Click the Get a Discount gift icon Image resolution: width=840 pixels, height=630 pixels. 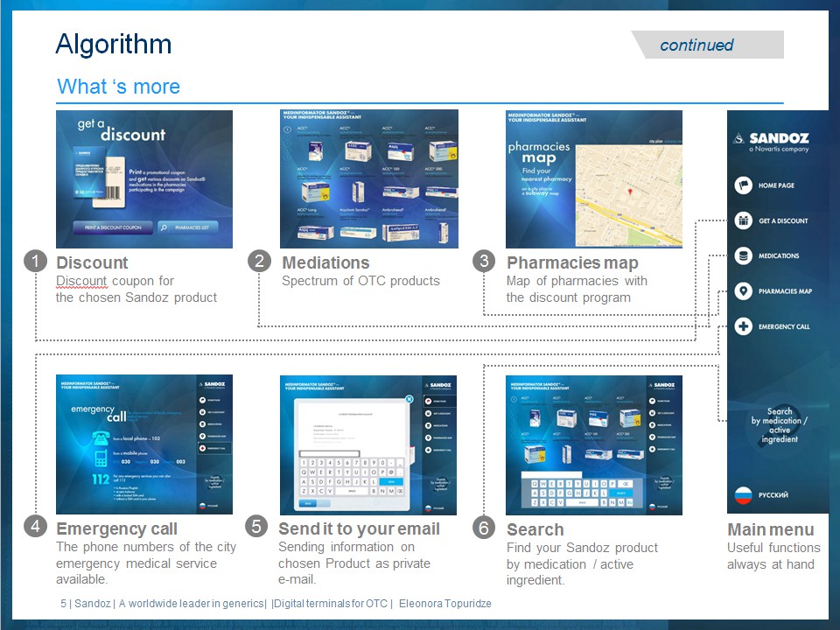coord(743,220)
